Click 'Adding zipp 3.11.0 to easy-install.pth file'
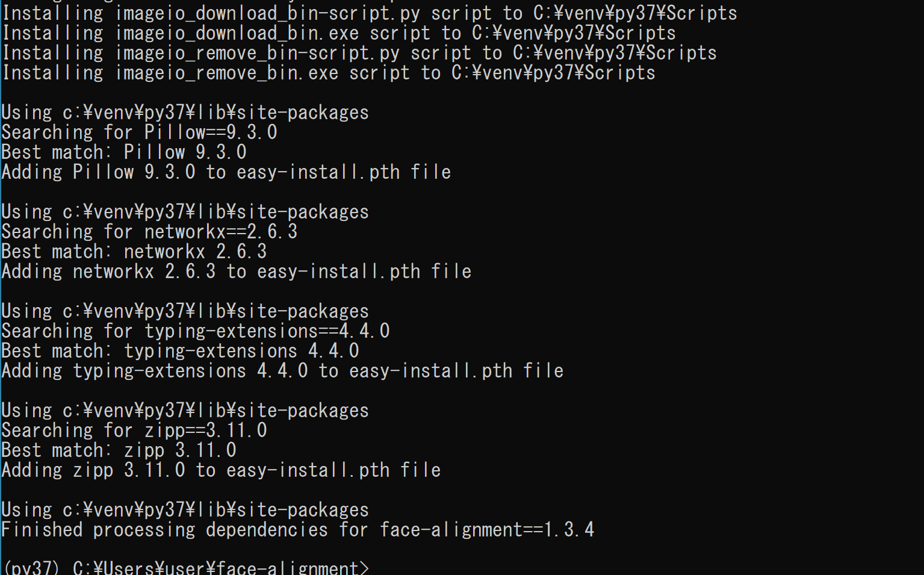The height and width of the screenshot is (575, 924). (222, 470)
